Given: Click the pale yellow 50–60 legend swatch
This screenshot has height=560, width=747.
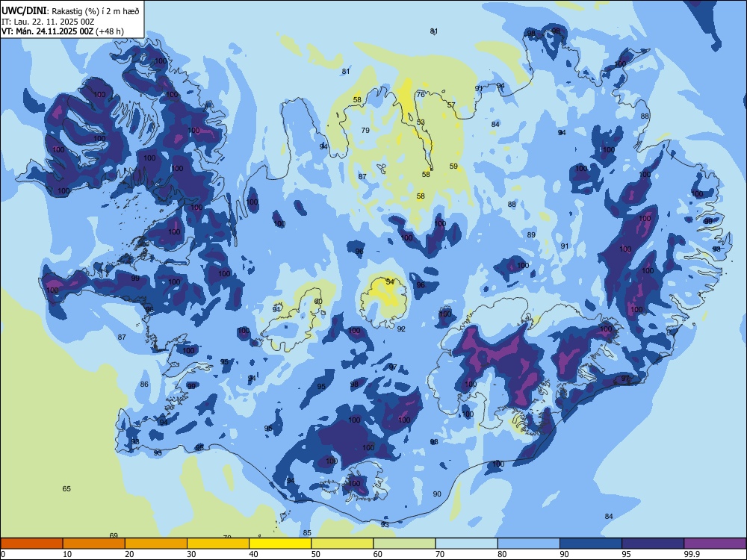Looking at the screenshot, I should 343,544.
